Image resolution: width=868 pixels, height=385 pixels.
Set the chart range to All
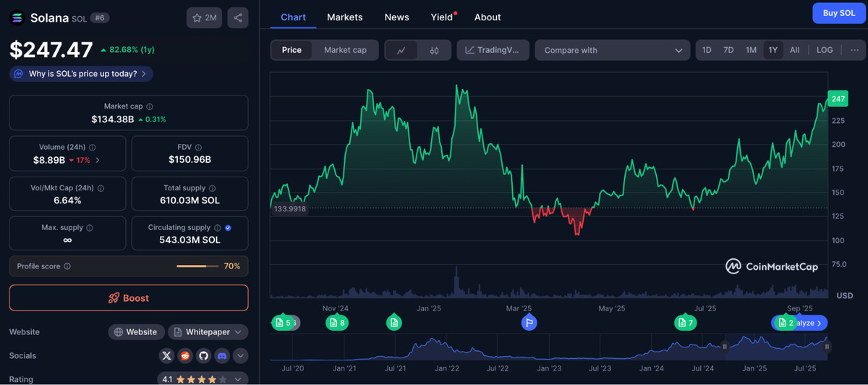795,50
